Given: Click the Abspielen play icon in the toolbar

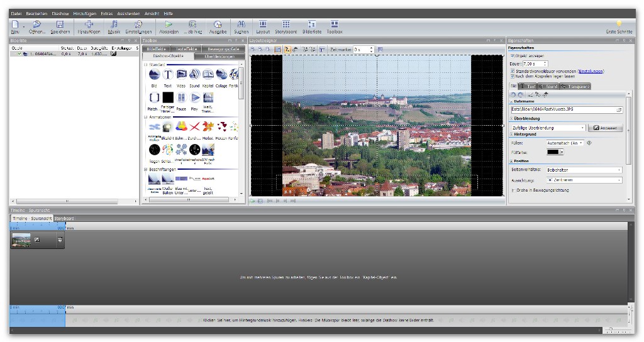Looking at the screenshot, I should pyautogui.click(x=168, y=26).
